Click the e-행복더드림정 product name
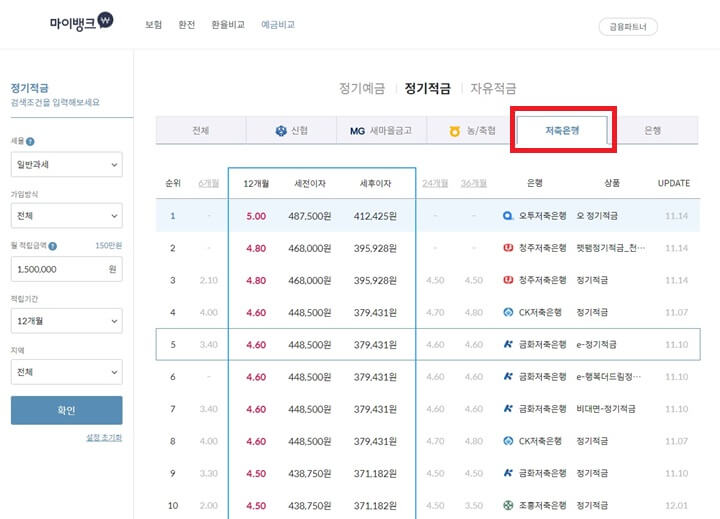Image resolution: width=720 pixels, height=519 pixels. (x=609, y=377)
